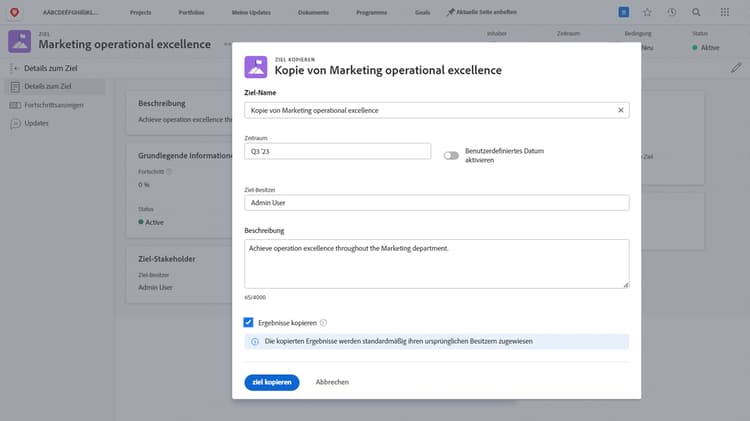The width and height of the screenshot is (750, 421).
Task: Open the Zeitraum Q3 '23 dropdown
Action: coord(337,152)
